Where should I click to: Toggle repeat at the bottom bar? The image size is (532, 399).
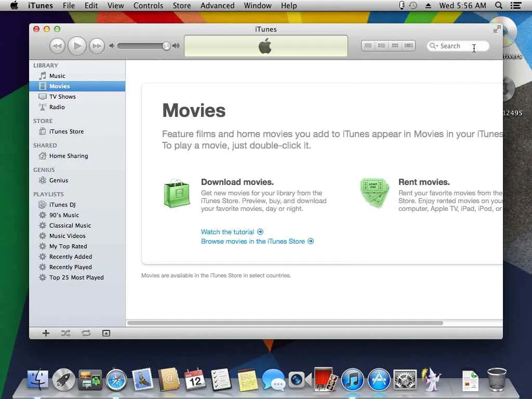pyautogui.click(x=86, y=333)
